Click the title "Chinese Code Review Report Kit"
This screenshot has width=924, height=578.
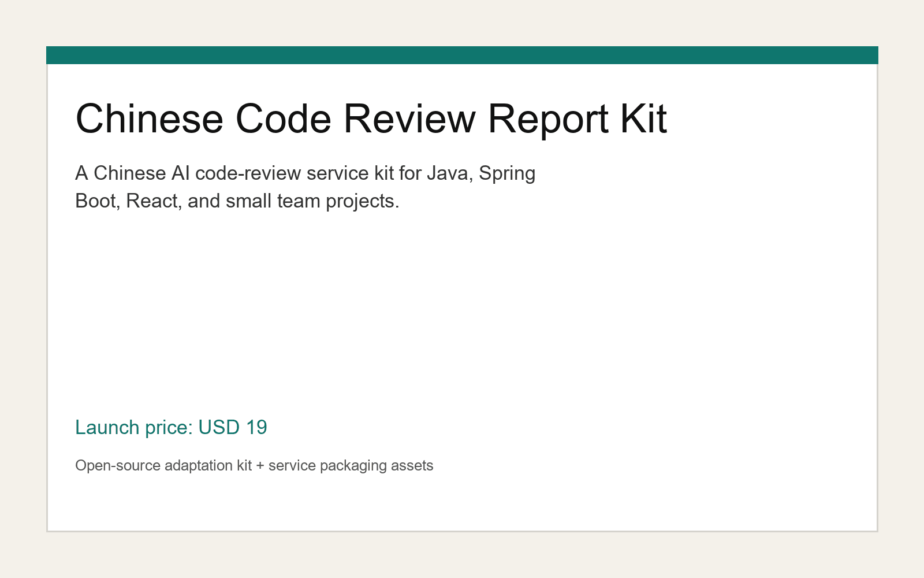(x=371, y=119)
